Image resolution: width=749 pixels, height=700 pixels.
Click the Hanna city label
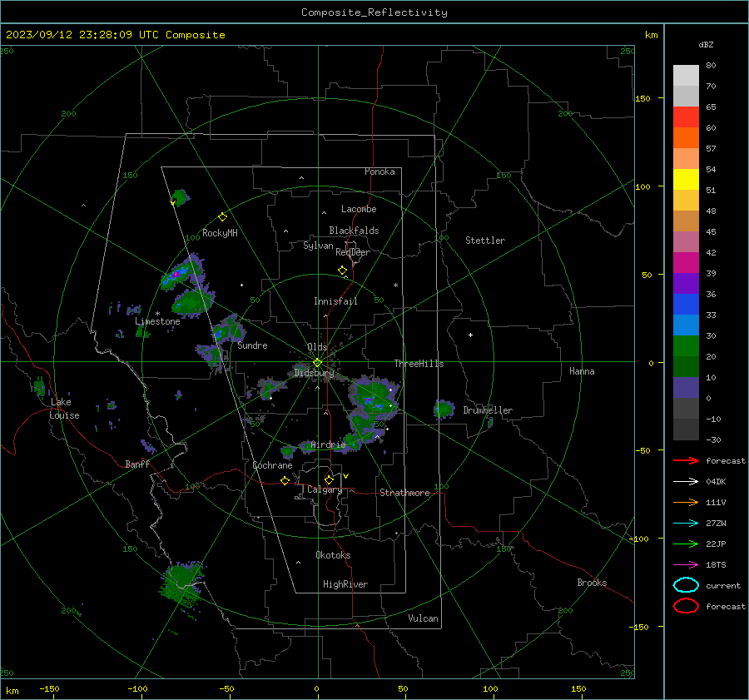582,371
